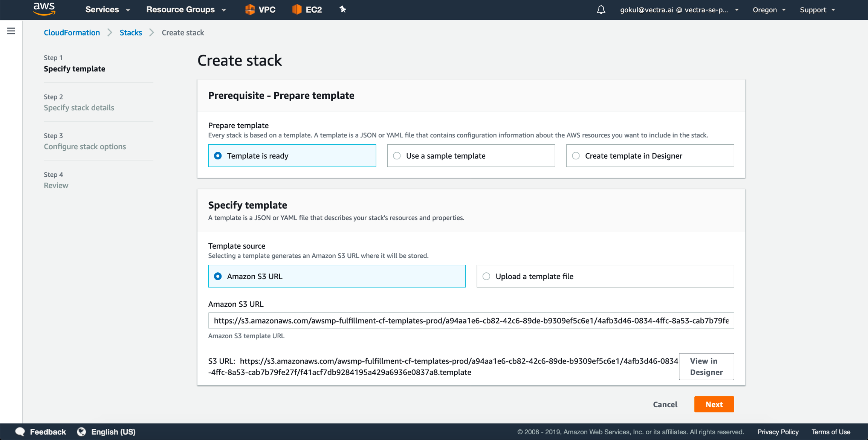The image size is (868, 440).
Task: Expand the Resource Groups dropdown
Action: click(x=186, y=10)
